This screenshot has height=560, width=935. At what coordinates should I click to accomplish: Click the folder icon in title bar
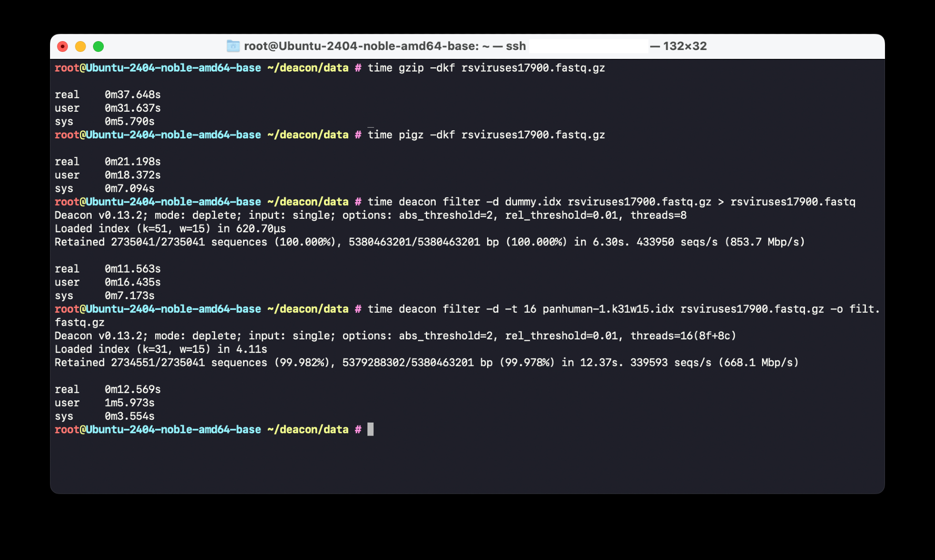pyautogui.click(x=233, y=46)
